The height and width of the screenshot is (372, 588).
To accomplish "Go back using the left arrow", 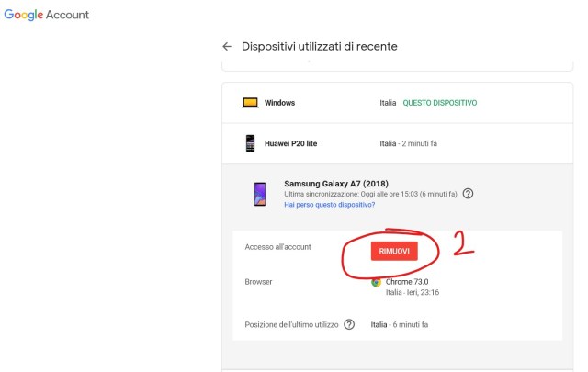I will 227,47.
